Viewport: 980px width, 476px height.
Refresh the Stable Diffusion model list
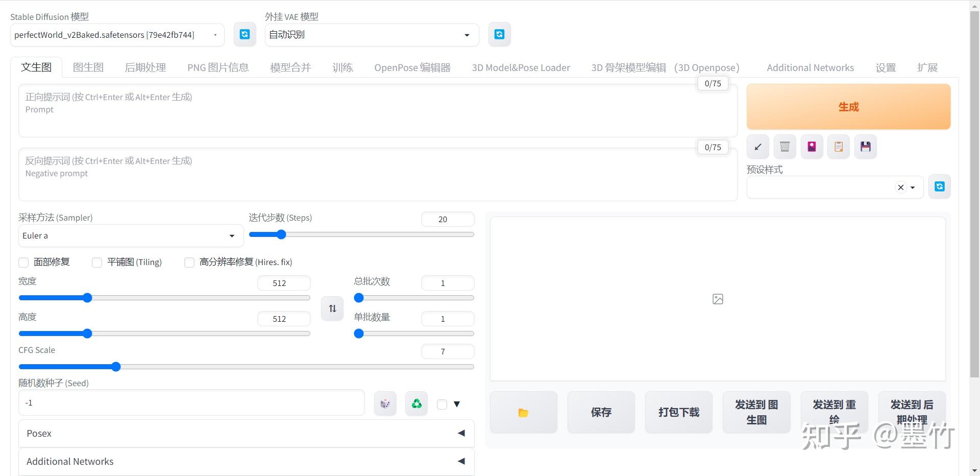[244, 34]
